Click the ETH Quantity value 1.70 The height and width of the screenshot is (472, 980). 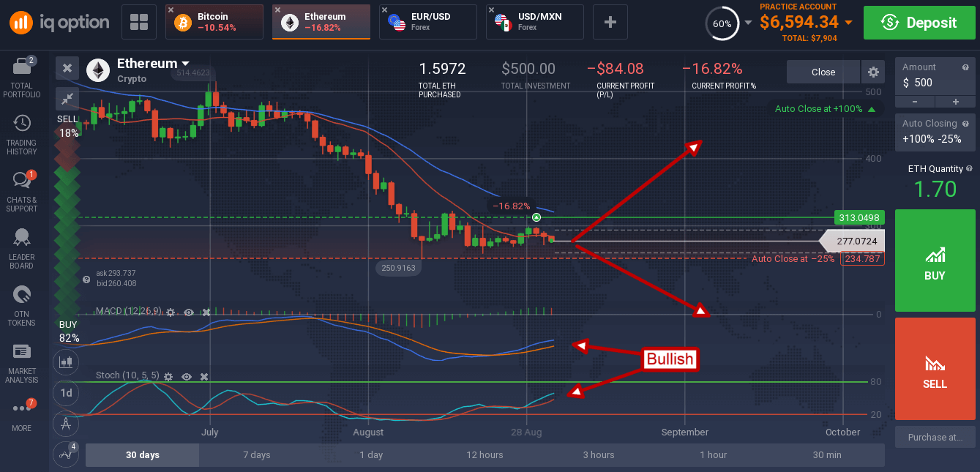pos(935,190)
